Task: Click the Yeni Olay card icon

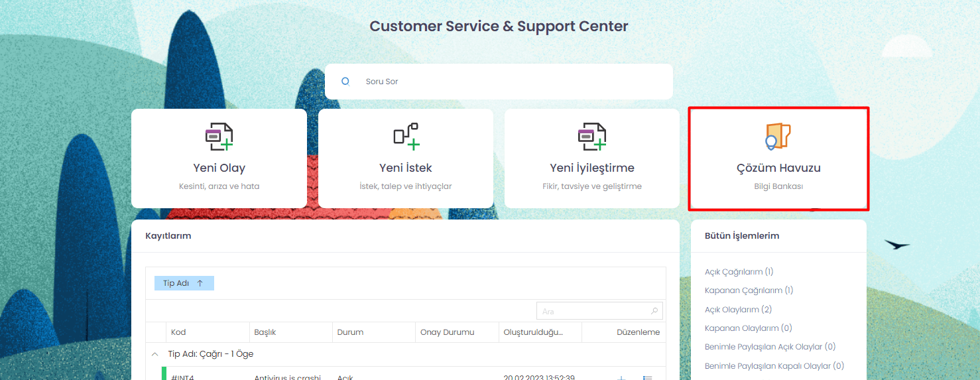Action: pyautogui.click(x=219, y=137)
